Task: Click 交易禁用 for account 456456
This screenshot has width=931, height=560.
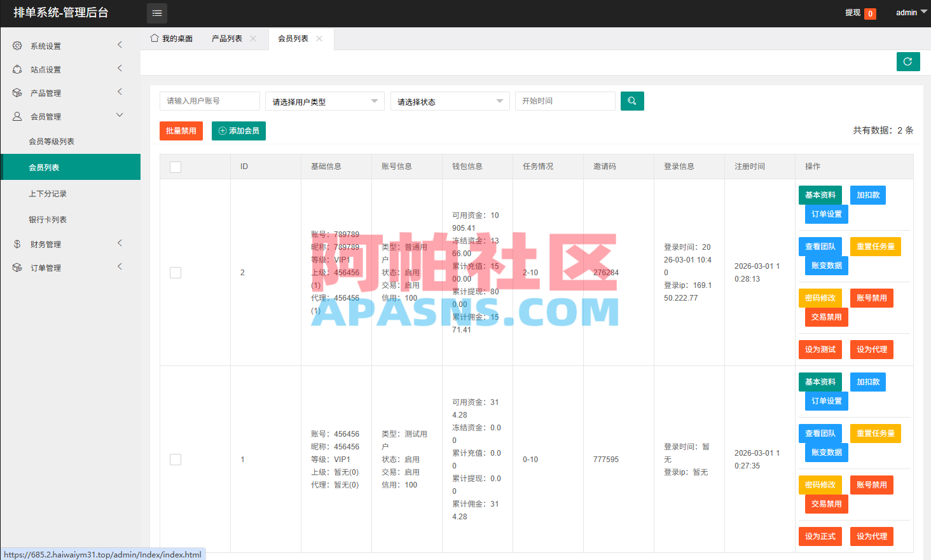Action: pyautogui.click(x=827, y=504)
